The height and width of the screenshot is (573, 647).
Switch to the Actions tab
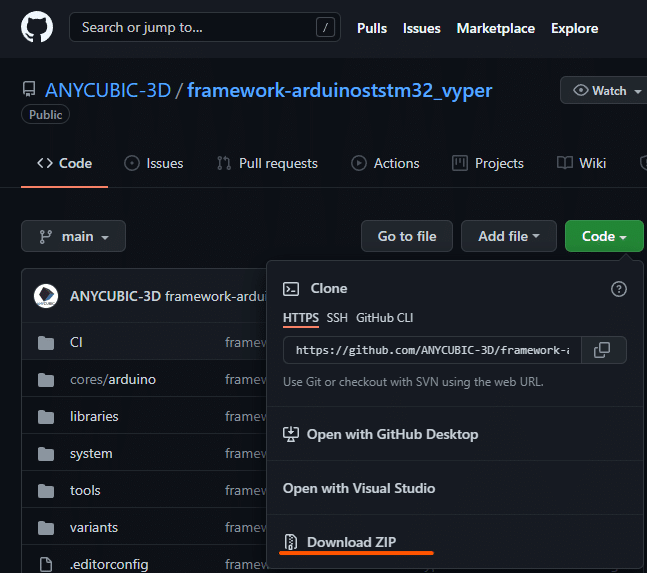pos(385,163)
